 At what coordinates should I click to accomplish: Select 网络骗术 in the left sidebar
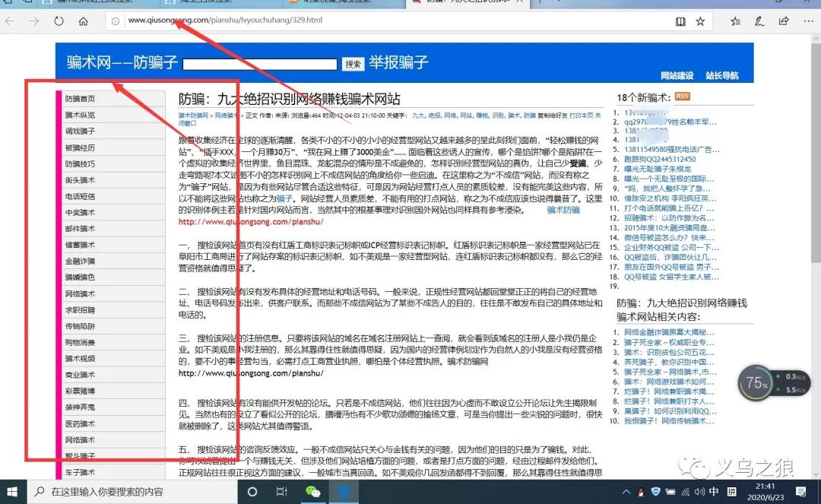point(81,293)
